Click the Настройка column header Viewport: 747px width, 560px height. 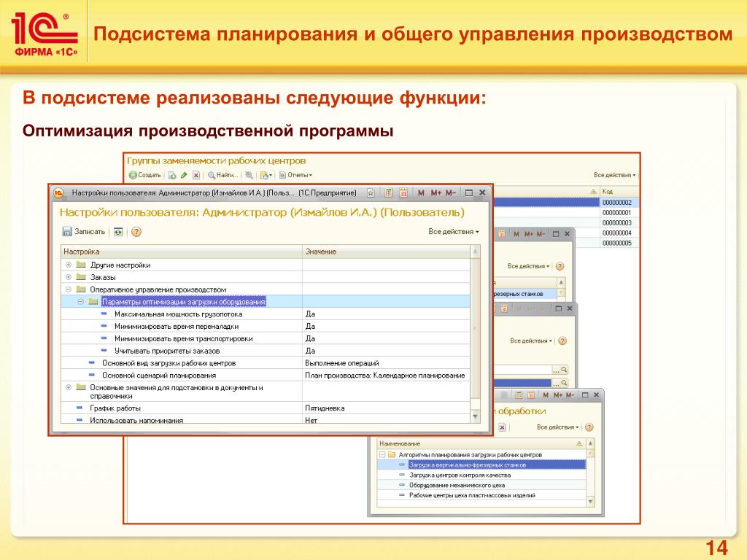(182, 252)
